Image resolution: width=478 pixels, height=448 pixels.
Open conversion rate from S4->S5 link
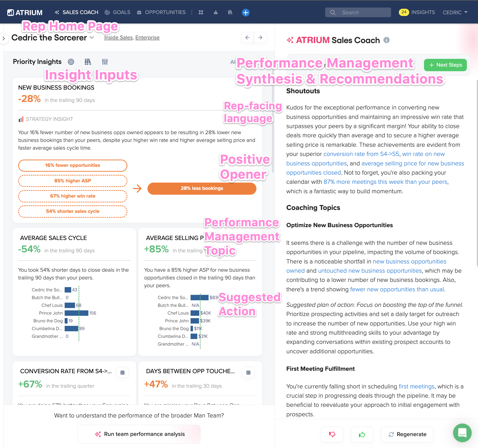pos(361,154)
